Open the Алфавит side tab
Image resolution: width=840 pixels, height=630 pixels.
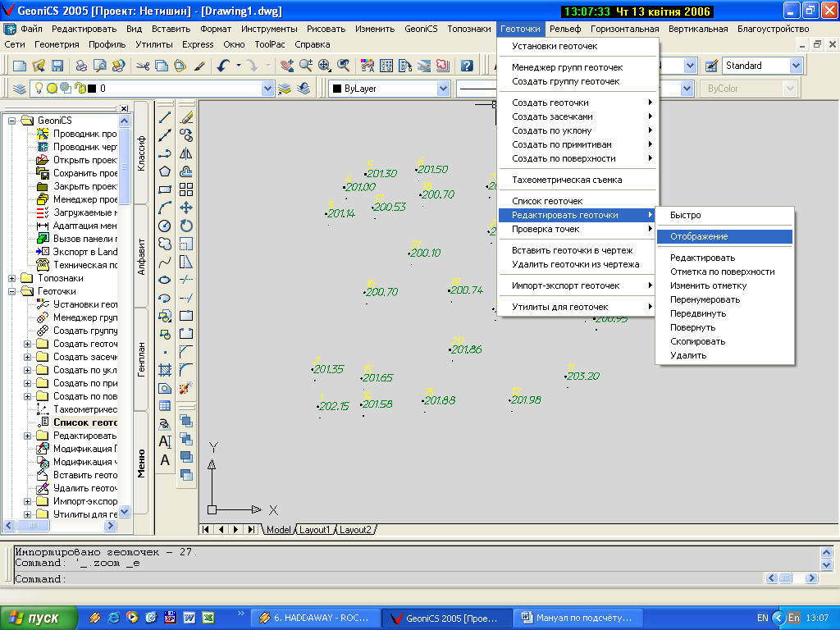[x=141, y=256]
